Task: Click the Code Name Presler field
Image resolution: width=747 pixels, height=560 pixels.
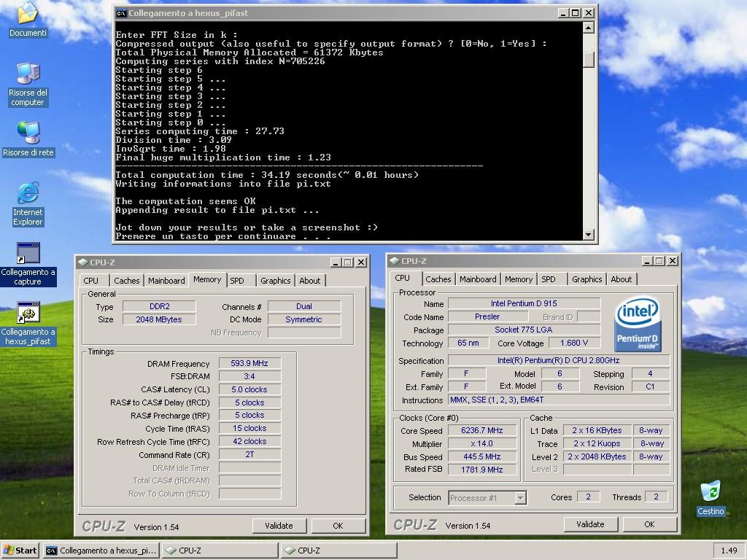Action: pos(487,316)
